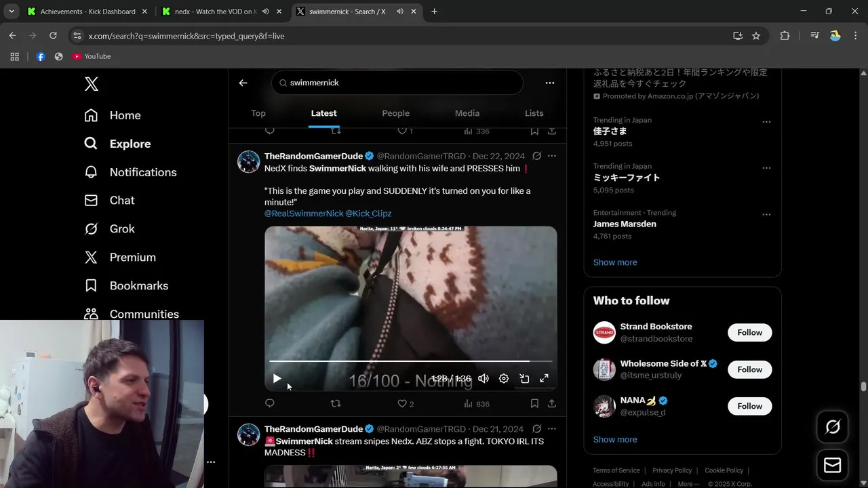Follow NANA account

click(750, 406)
